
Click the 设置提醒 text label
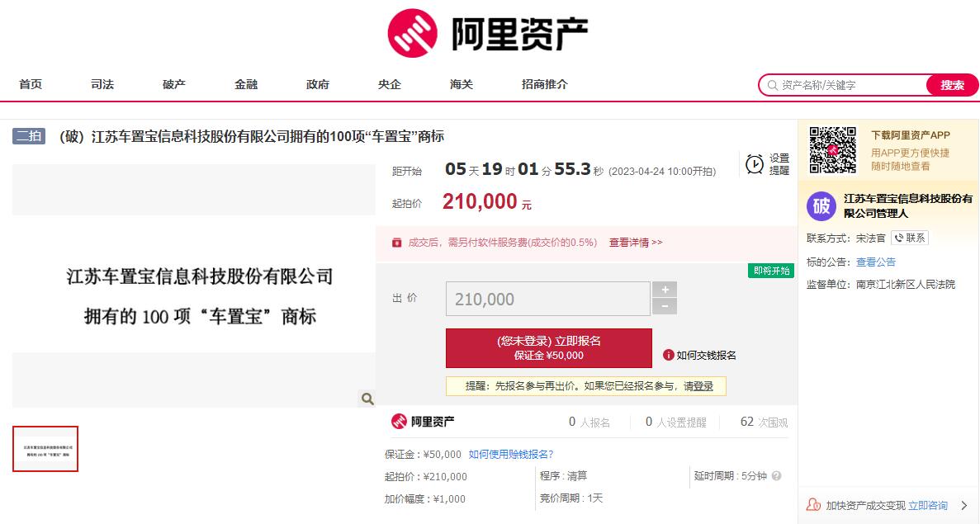(779, 164)
